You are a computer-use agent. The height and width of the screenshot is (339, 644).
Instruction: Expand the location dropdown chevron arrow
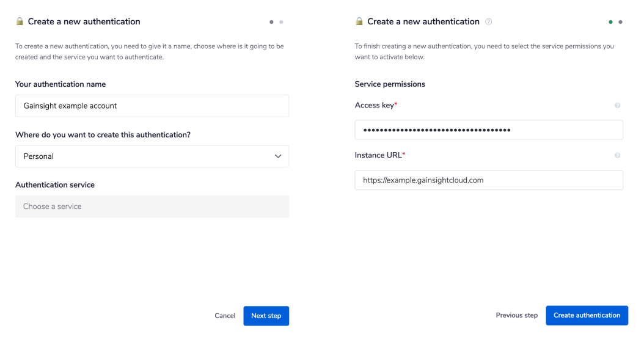278,156
